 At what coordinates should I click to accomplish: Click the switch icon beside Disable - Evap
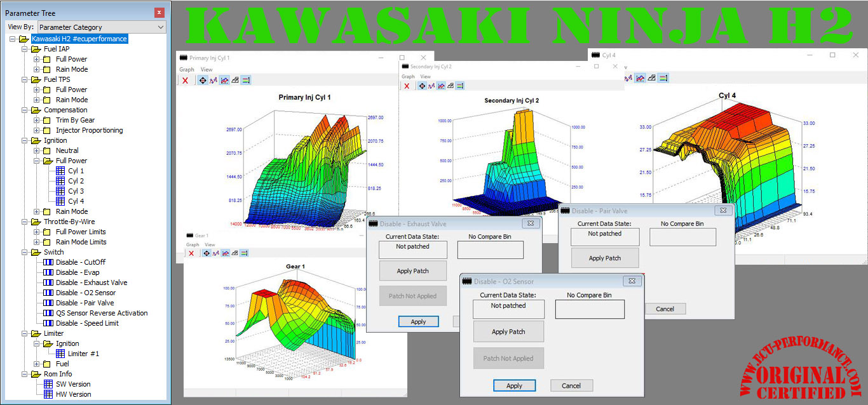pos(48,272)
